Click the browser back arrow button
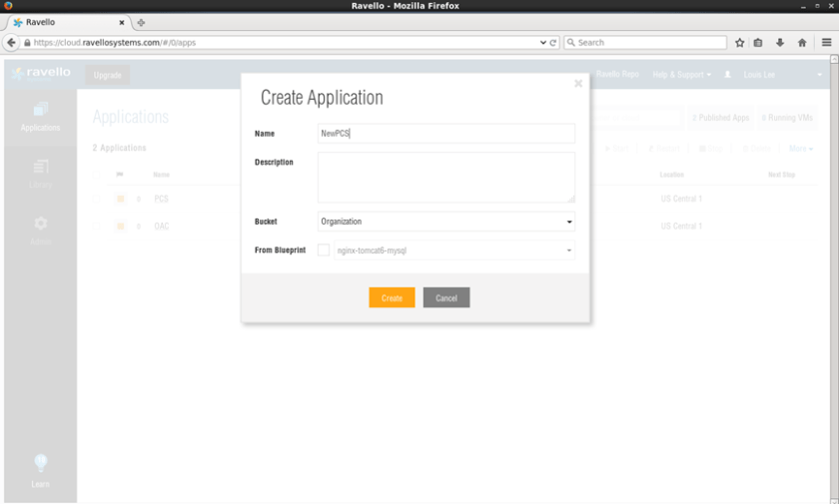The height and width of the screenshot is (504, 839). point(12,43)
